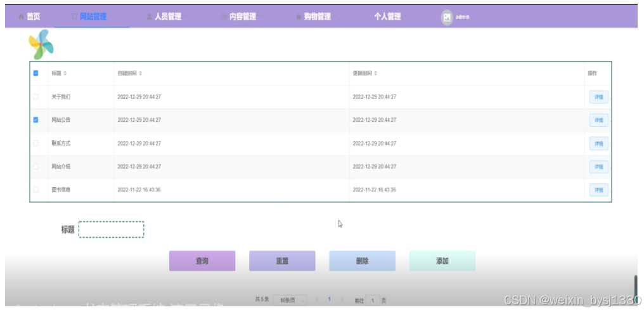Image resolution: width=644 pixels, height=312 pixels.
Task: Click the 共5条 total count text
Action: (x=262, y=300)
